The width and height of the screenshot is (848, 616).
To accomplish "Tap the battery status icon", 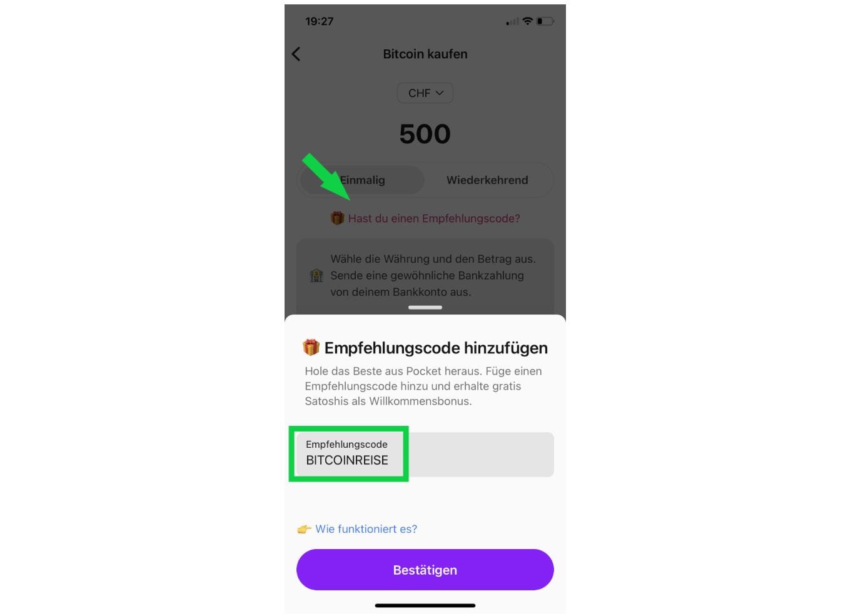I will point(545,21).
